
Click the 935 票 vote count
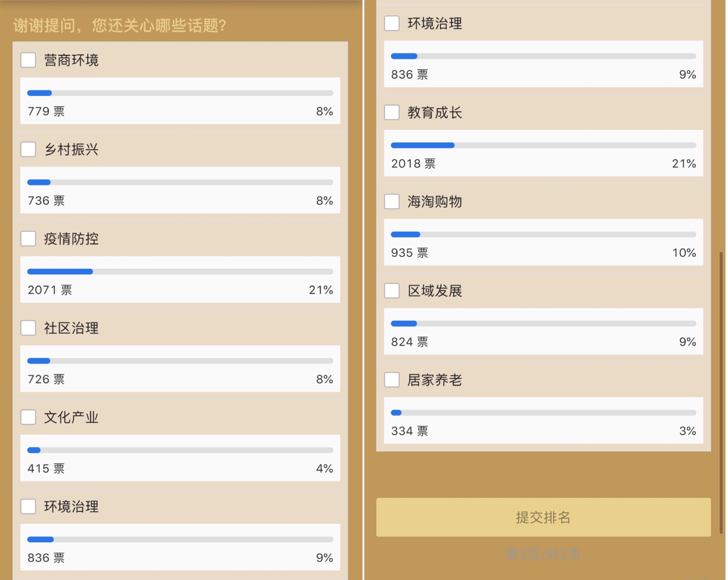click(x=410, y=253)
